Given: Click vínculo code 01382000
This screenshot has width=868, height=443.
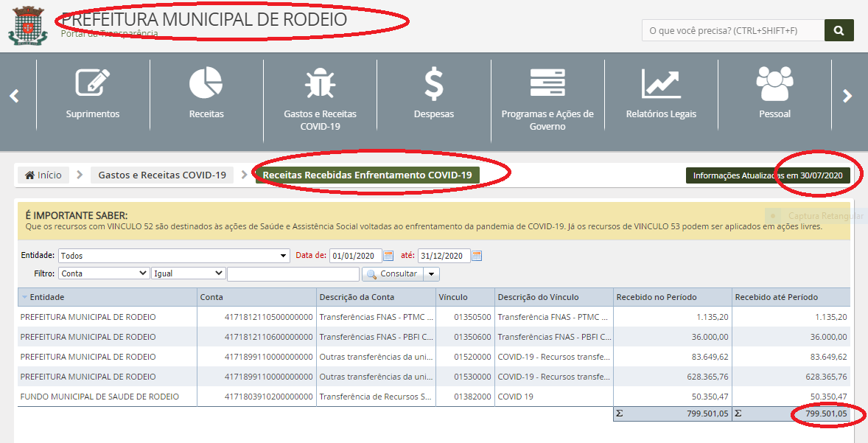Looking at the screenshot, I should tap(473, 397).
